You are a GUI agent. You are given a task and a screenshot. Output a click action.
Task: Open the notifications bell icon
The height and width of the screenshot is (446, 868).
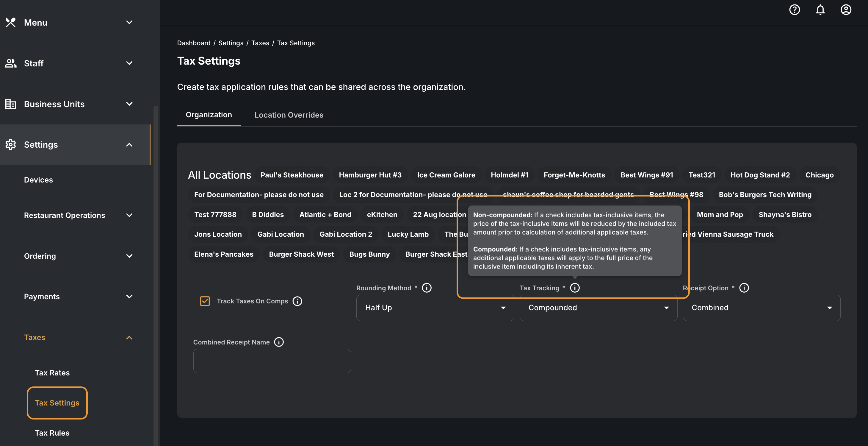coord(820,10)
